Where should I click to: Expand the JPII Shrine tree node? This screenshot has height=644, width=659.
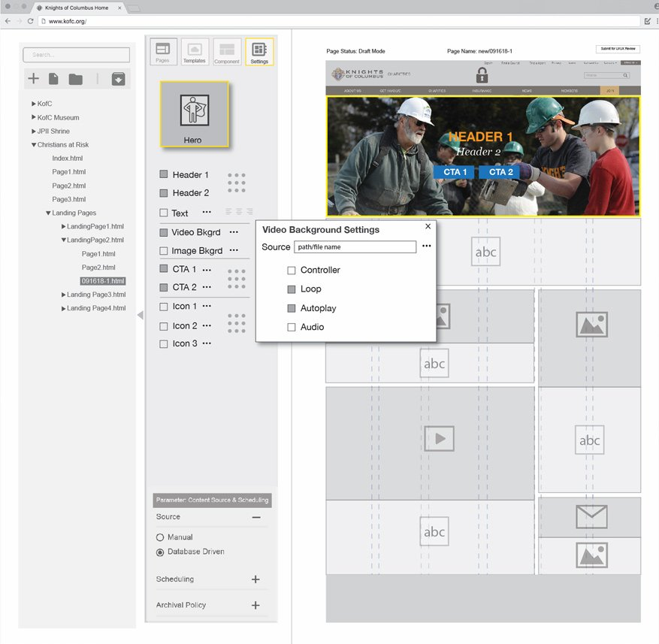(34, 132)
